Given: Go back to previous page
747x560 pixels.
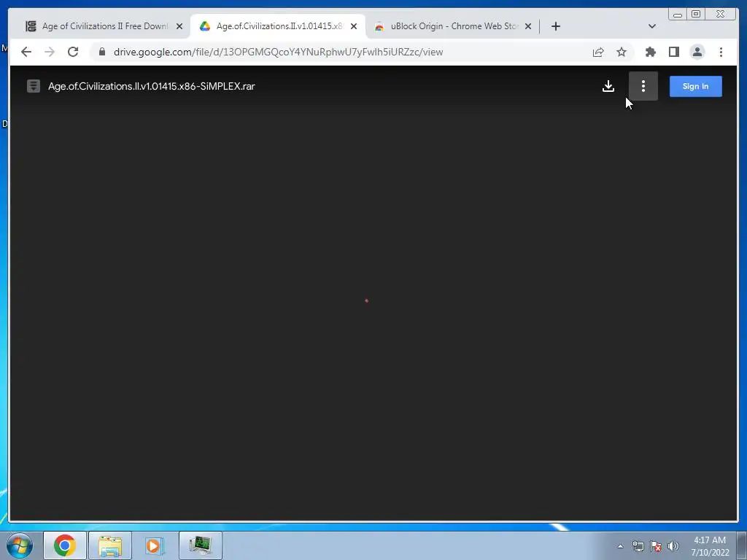Looking at the screenshot, I should [x=26, y=52].
